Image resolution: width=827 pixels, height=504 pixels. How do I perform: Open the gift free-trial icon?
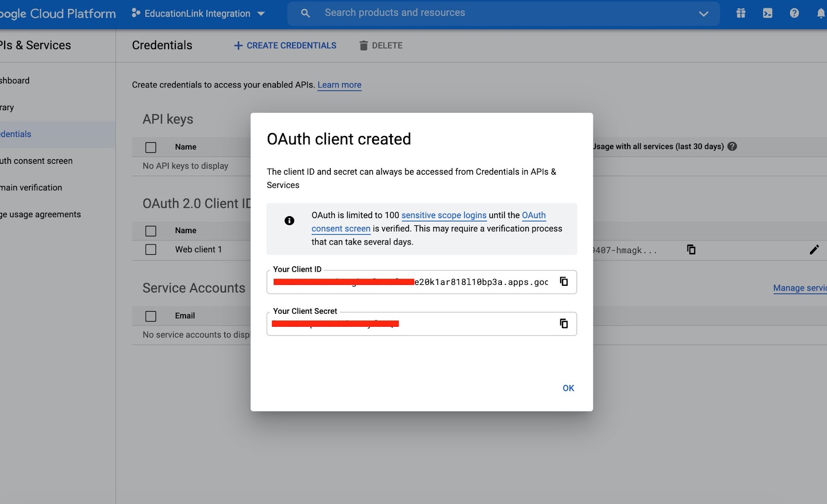coord(741,13)
